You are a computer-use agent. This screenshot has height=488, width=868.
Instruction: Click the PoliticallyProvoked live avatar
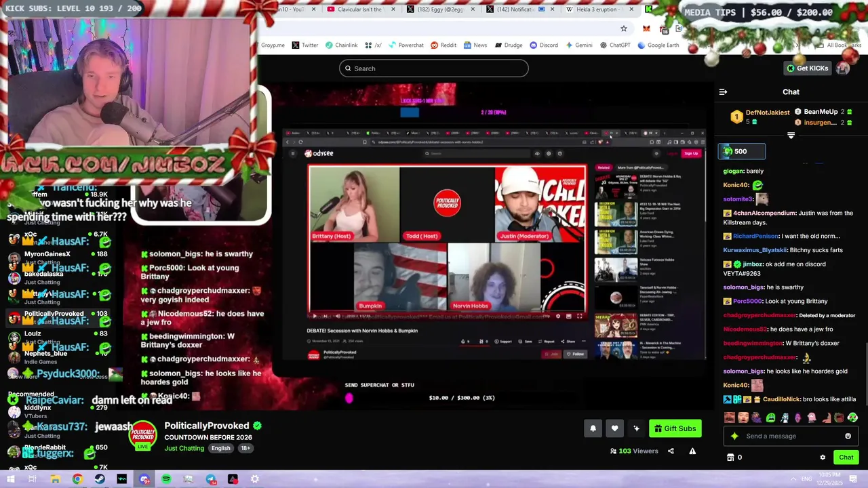[x=143, y=434]
